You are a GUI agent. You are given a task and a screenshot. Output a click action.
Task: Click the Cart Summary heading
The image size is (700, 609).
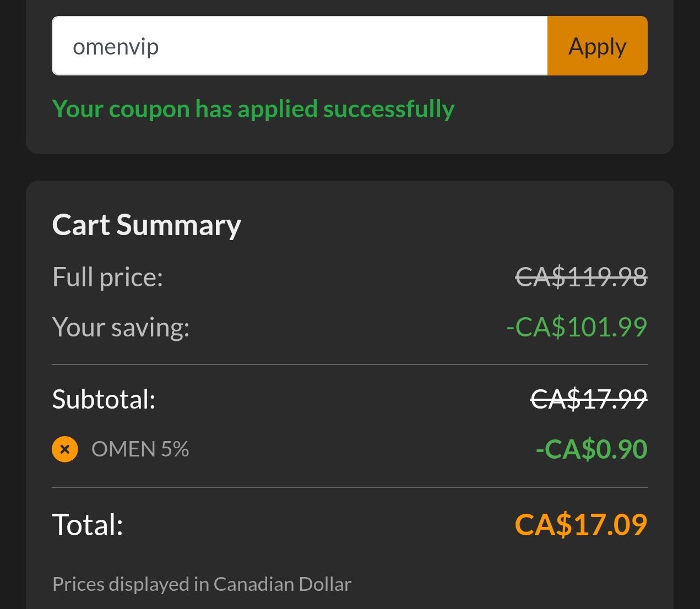tap(146, 224)
